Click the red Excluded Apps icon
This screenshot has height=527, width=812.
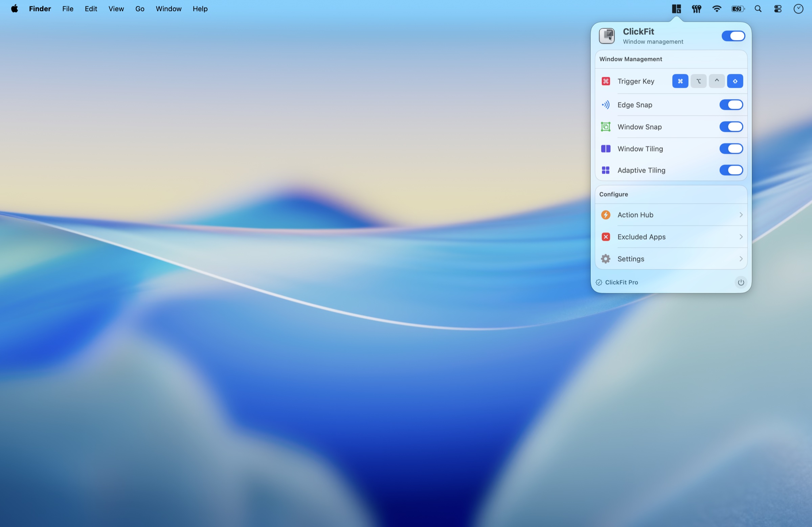click(x=605, y=237)
